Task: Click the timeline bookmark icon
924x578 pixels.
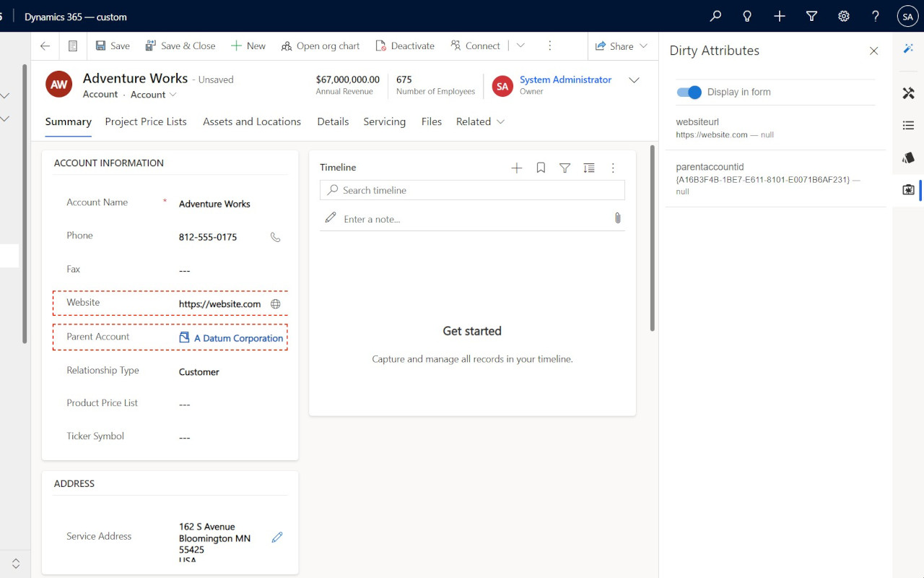Action: click(x=541, y=168)
